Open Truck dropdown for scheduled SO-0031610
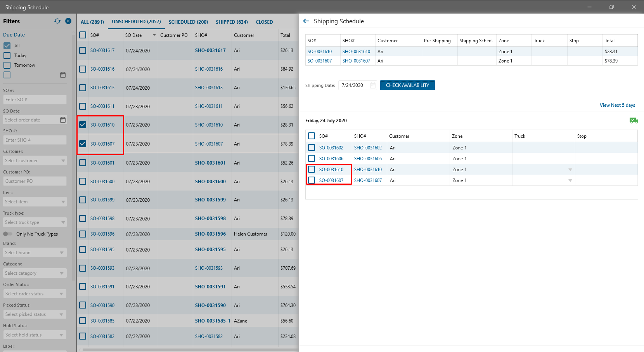Screen dimensions: 644x352 coord(570,170)
